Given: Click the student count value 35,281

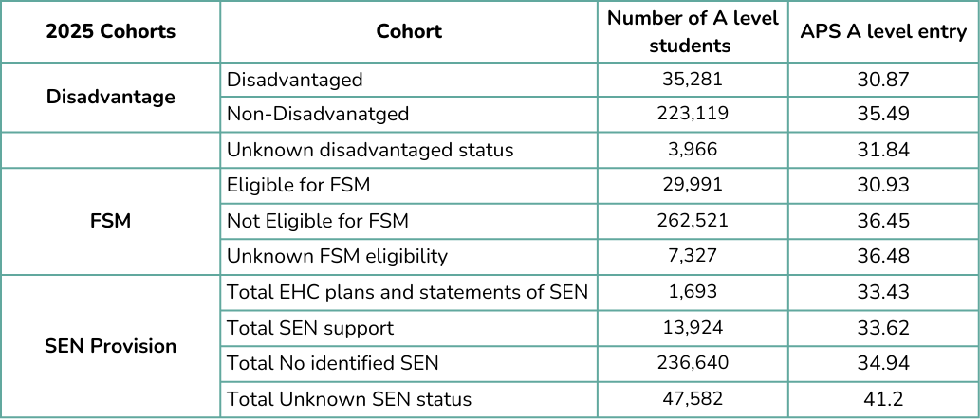Looking at the screenshot, I should click(692, 80).
